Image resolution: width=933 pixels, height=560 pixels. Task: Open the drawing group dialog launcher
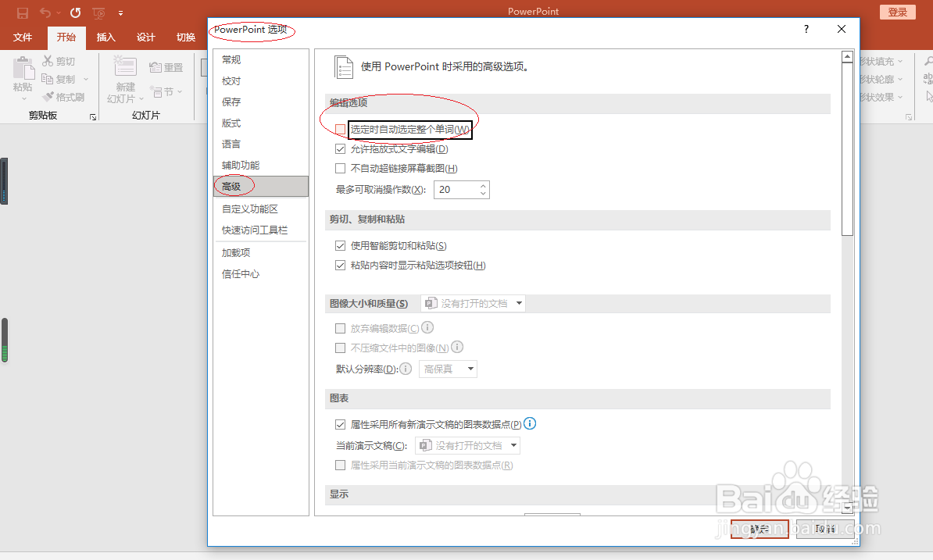pyautogui.click(x=909, y=117)
